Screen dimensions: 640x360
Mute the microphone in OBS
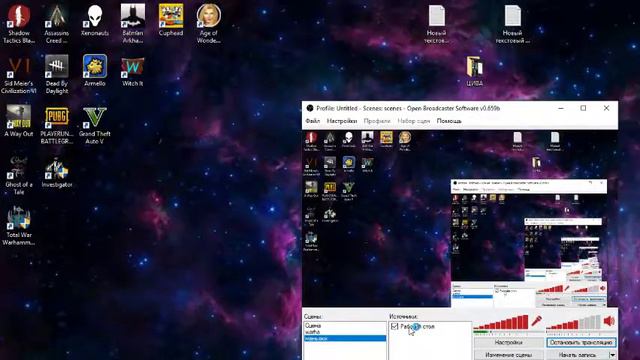tap(536, 321)
